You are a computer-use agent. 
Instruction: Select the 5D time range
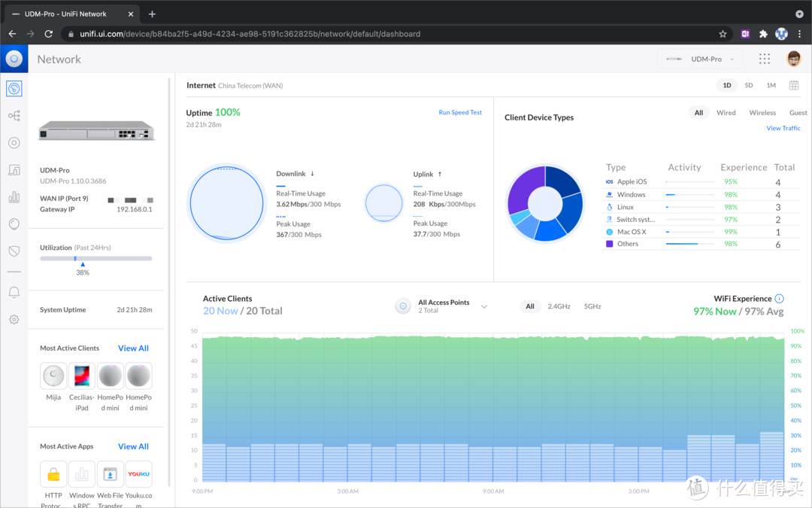749,86
